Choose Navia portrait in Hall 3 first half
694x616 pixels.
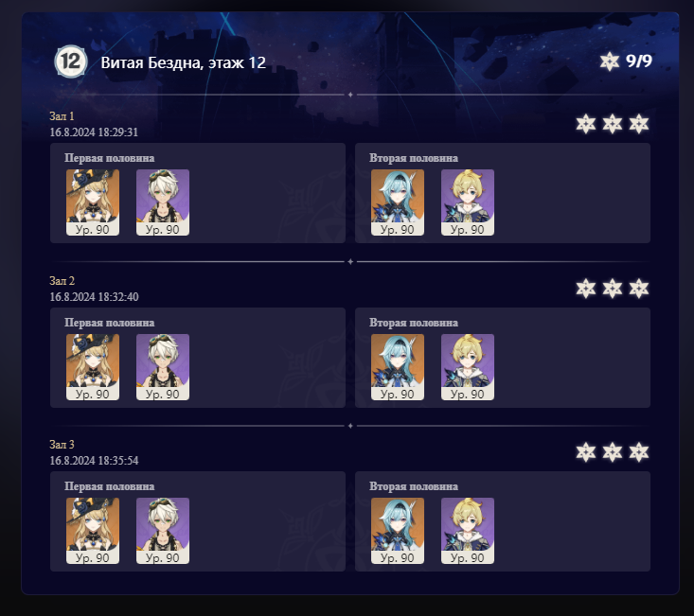[x=93, y=531]
